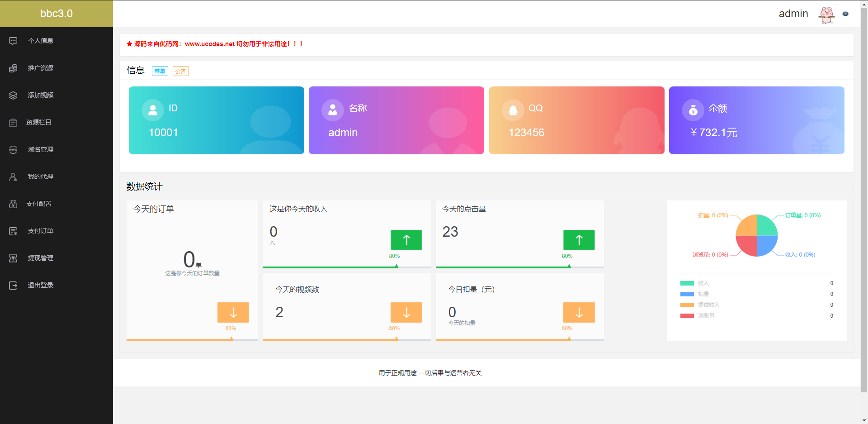Toggle the green up arrow on 今天的点击量

[579, 240]
